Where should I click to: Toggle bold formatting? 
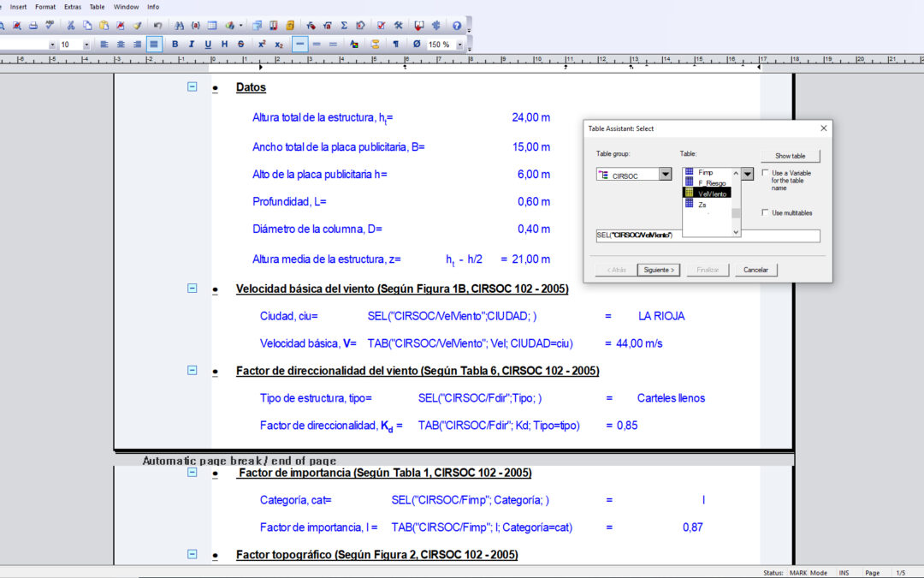[x=175, y=45]
